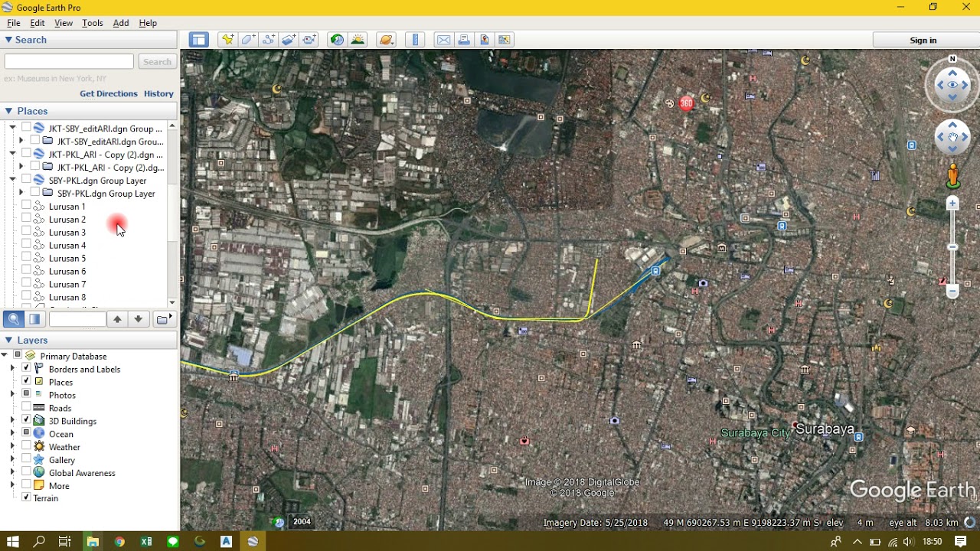Collapse the Primary Database tree
This screenshot has height=551, width=980.
[x=5, y=356]
